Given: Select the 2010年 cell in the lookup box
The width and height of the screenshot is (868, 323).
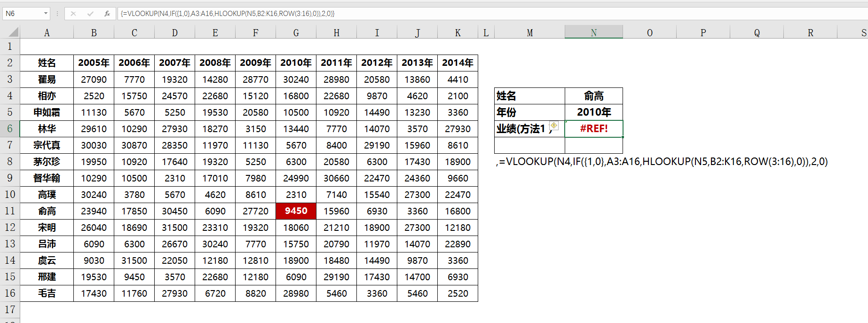Looking at the screenshot, I should click(593, 112).
